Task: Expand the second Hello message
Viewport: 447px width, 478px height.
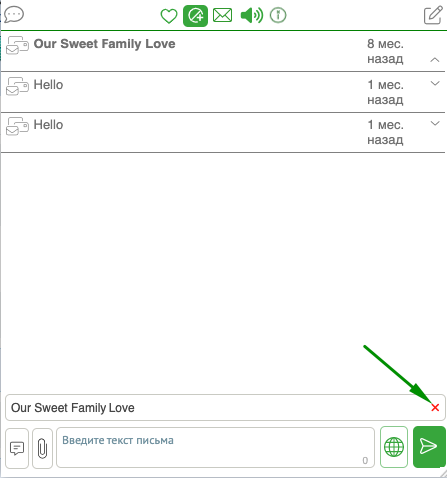Action: click(435, 123)
